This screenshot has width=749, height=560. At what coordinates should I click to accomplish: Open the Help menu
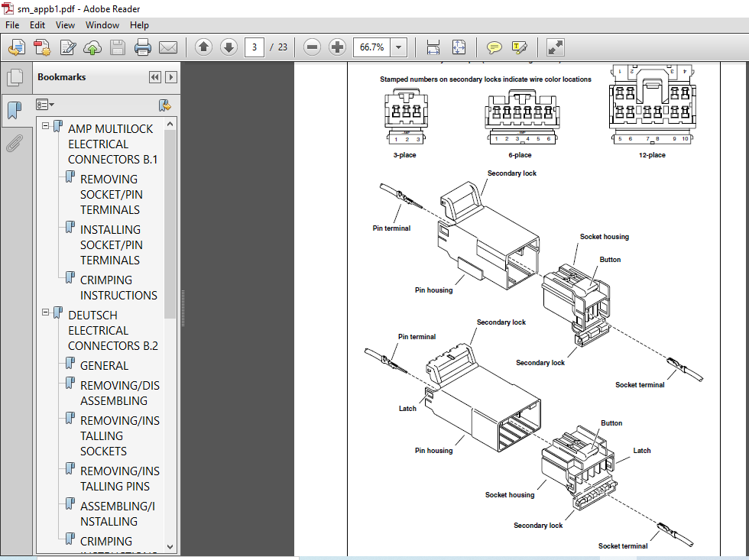pos(139,24)
